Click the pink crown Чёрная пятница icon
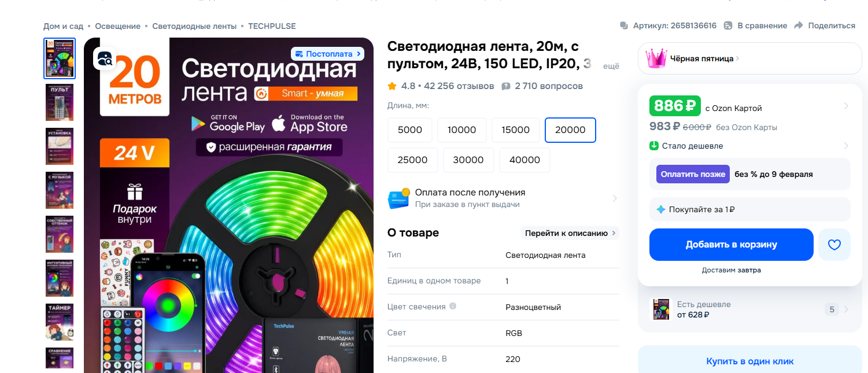The width and height of the screenshot is (868, 373). click(656, 58)
